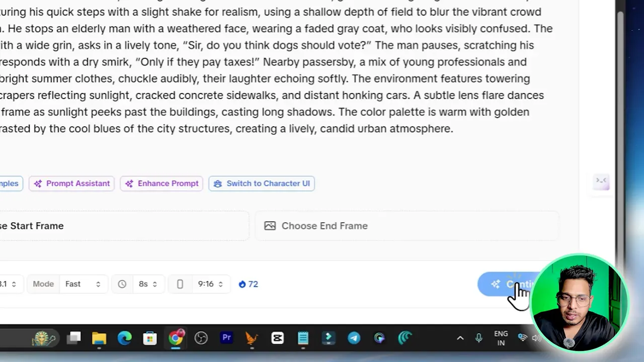Open the 9:16 aspect ratio dropdown
This screenshot has width=644, height=362.
click(210, 284)
